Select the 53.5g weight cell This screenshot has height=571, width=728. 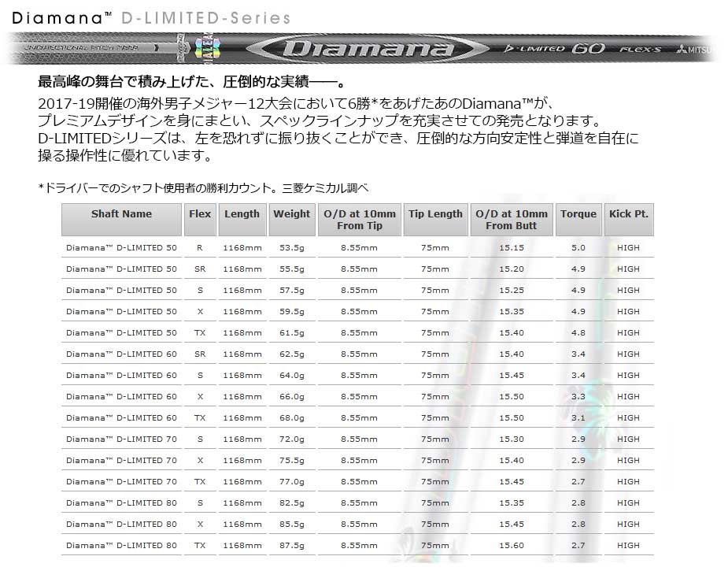pyautogui.click(x=291, y=247)
